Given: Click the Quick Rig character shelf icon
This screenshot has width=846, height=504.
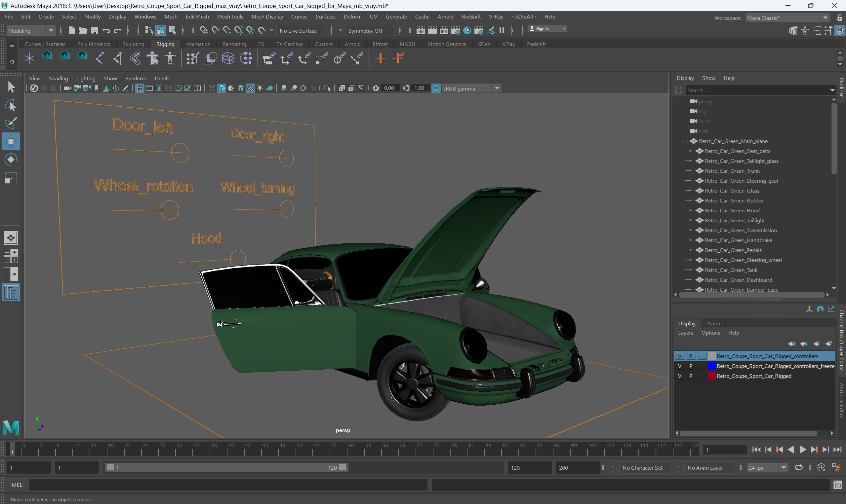Looking at the screenshot, I should (x=153, y=58).
